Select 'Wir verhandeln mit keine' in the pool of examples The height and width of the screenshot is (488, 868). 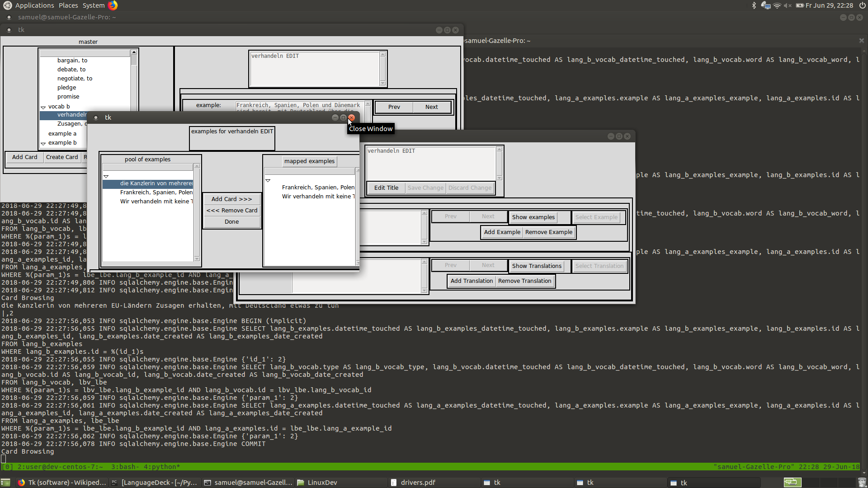pyautogui.click(x=148, y=202)
